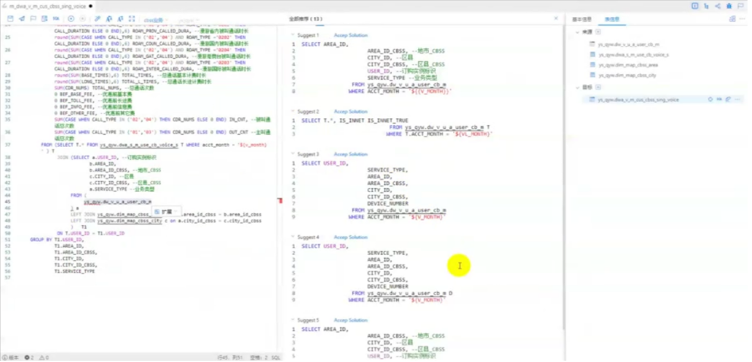Image resolution: width=752 pixels, height=362 pixels.
Task: Open the cbss dropdown in editor toolbar
Action: [x=156, y=20]
